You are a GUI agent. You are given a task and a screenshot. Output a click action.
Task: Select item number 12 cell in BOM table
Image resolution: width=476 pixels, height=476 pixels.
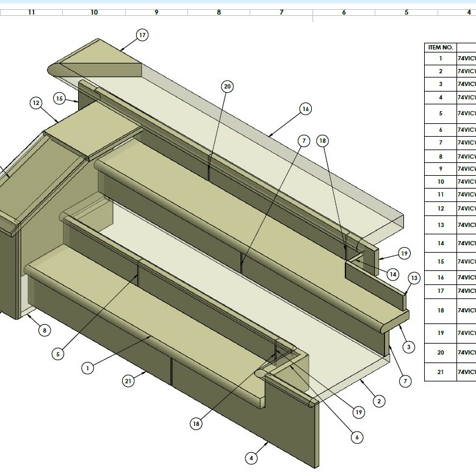[441, 209]
